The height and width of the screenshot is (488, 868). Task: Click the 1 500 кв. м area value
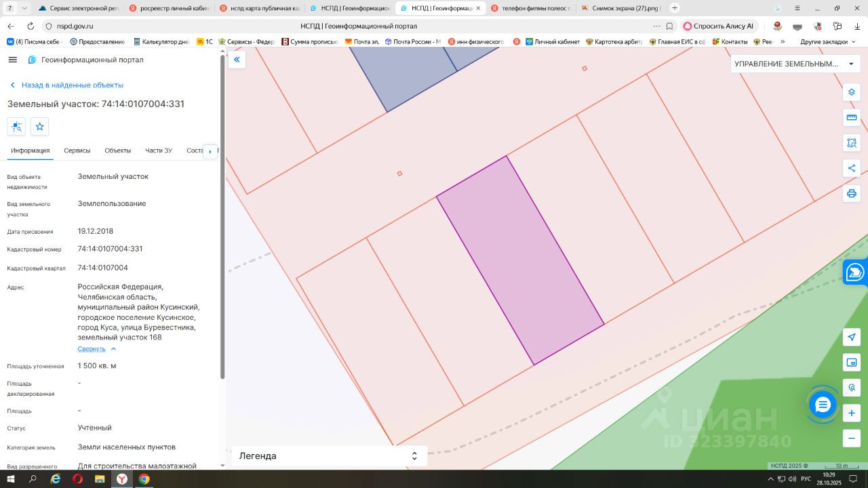point(97,366)
